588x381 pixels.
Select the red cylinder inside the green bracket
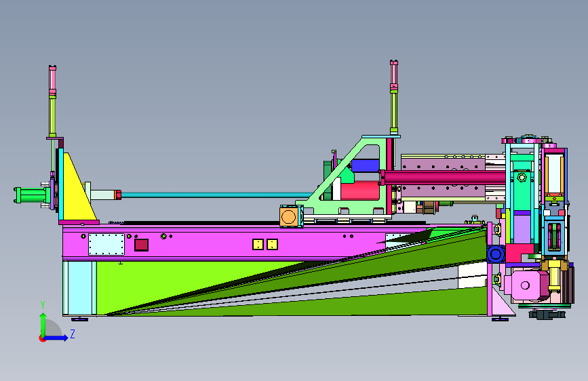point(359,190)
